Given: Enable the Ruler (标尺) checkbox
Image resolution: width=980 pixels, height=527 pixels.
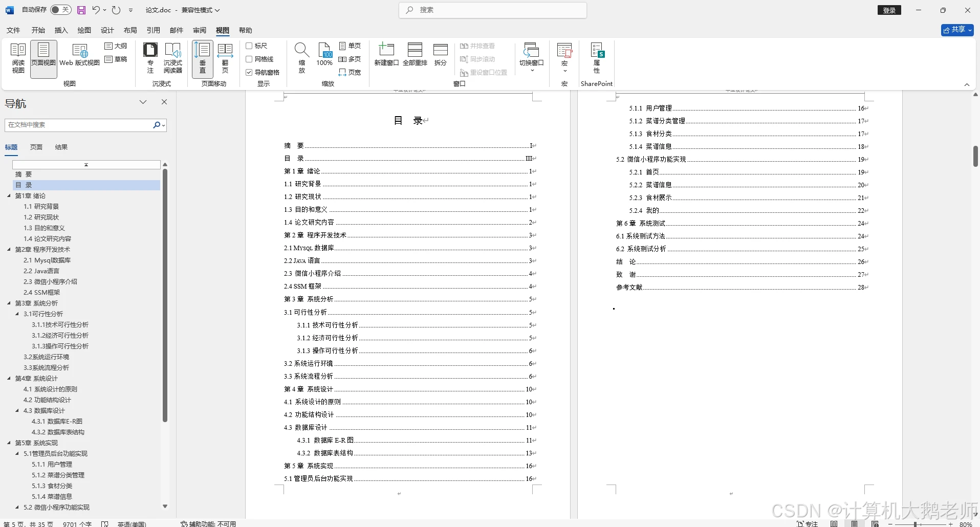Looking at the screenshot, I should 249,46.
